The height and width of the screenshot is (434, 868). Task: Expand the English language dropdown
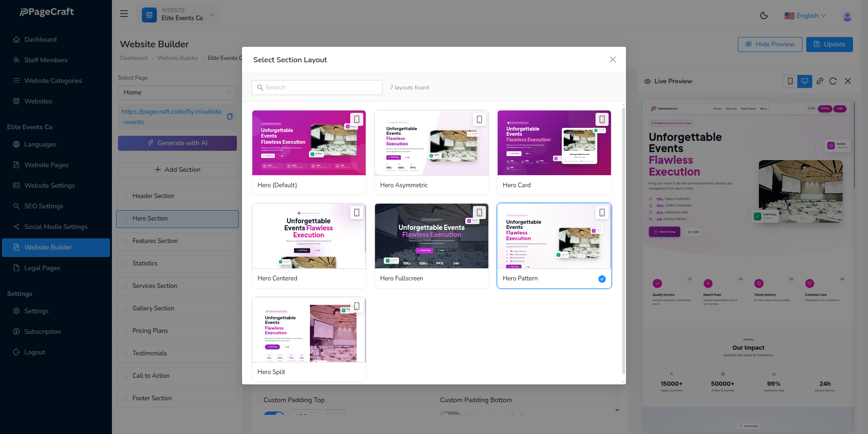pyautogui.click(x=805, y=16)
